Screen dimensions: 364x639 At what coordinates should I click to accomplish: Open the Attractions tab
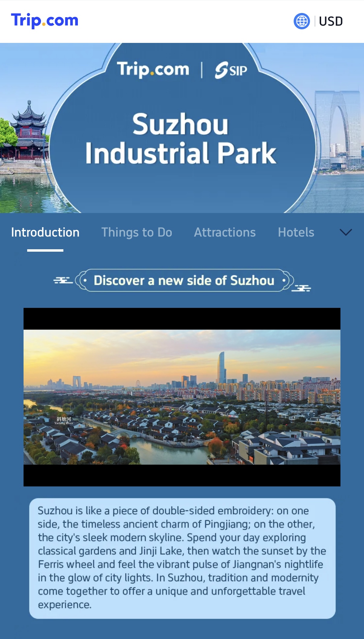pyautogui.click(x=225, y=232)
